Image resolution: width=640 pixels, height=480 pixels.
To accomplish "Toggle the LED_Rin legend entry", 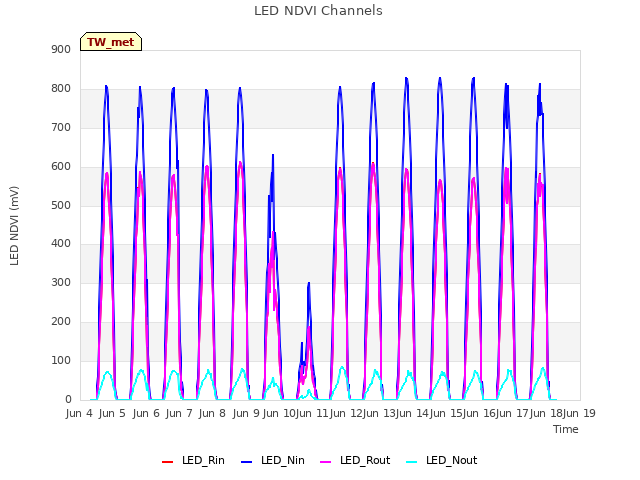I will coord(193,461).
